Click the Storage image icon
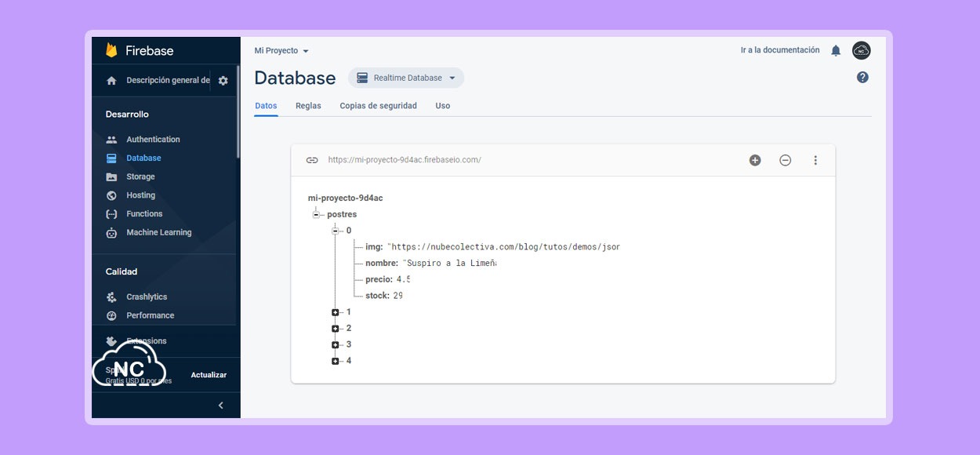980x455 pixels. point(111,177)
